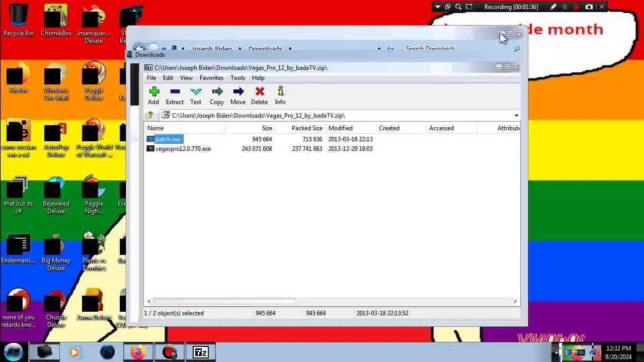Run Test on the archive
The image size is (644, 362).
[196, 96]
